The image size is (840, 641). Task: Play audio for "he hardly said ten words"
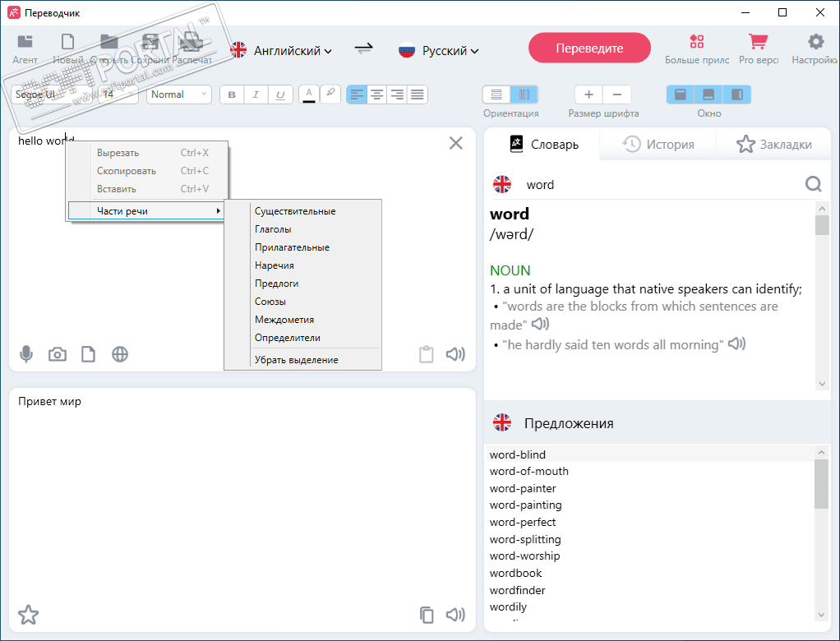[736, 344]
